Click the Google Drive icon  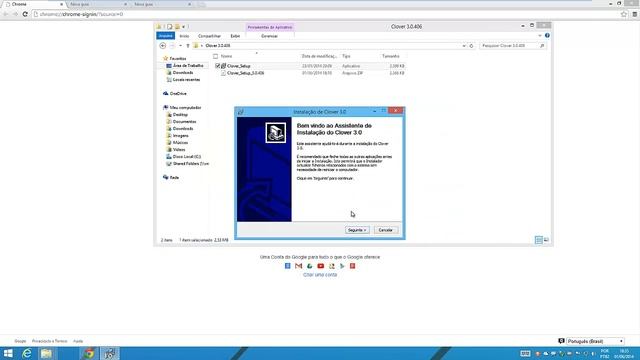(310, 266)
